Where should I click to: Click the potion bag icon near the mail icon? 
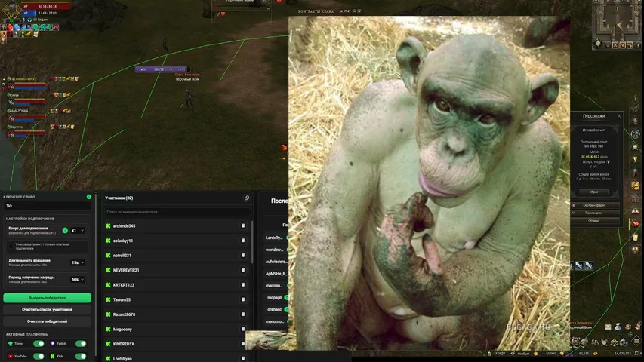coord(618,327)
